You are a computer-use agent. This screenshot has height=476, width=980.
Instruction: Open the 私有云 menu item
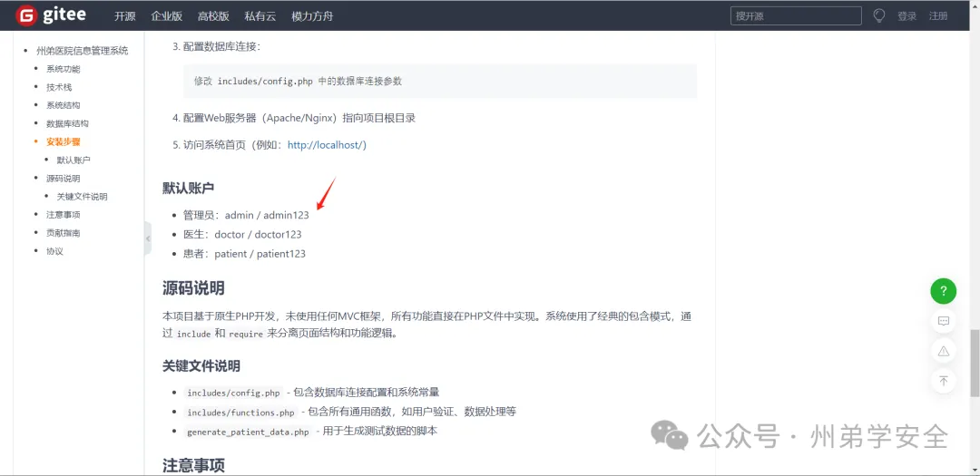[260, 16]
